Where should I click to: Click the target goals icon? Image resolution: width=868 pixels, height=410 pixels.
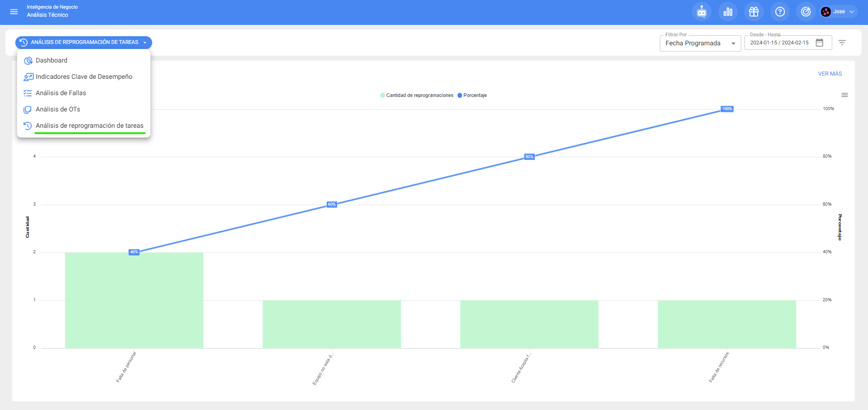tap(806, 12)
